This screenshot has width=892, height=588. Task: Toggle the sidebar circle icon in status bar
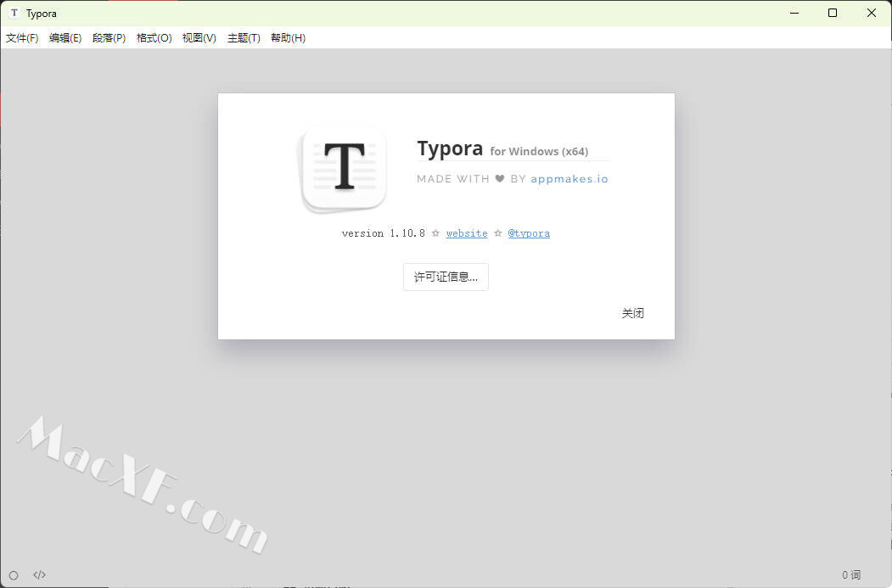tap(14, 575)
